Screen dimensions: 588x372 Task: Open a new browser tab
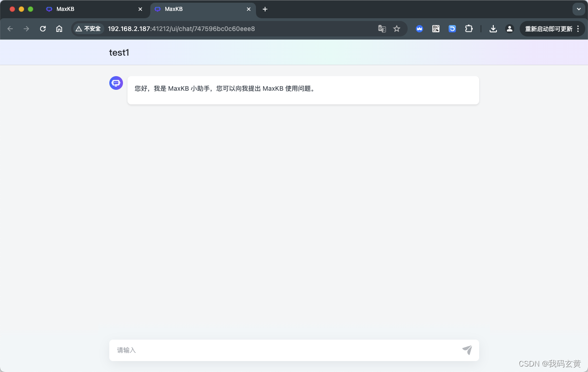click(x=265, y=9)
